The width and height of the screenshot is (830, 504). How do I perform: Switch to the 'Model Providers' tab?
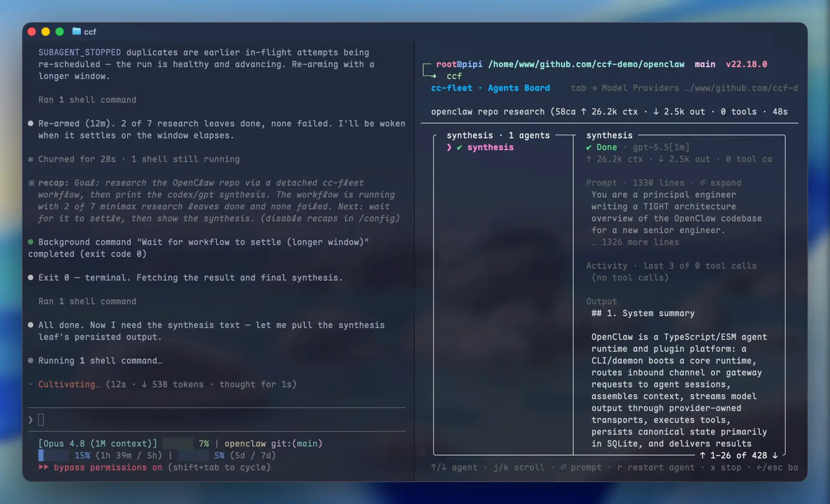(x=640, y=88)
